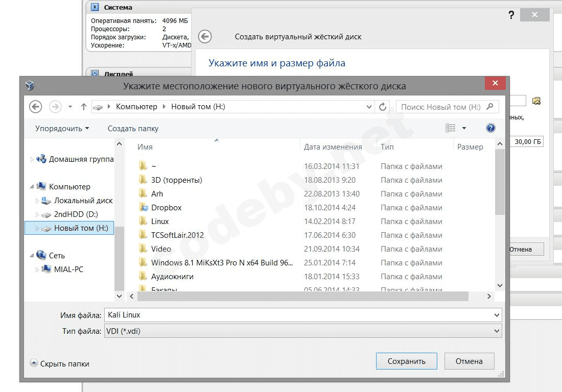Click the back arrow in file dialog
562x392 pixels.
[35, 107]
